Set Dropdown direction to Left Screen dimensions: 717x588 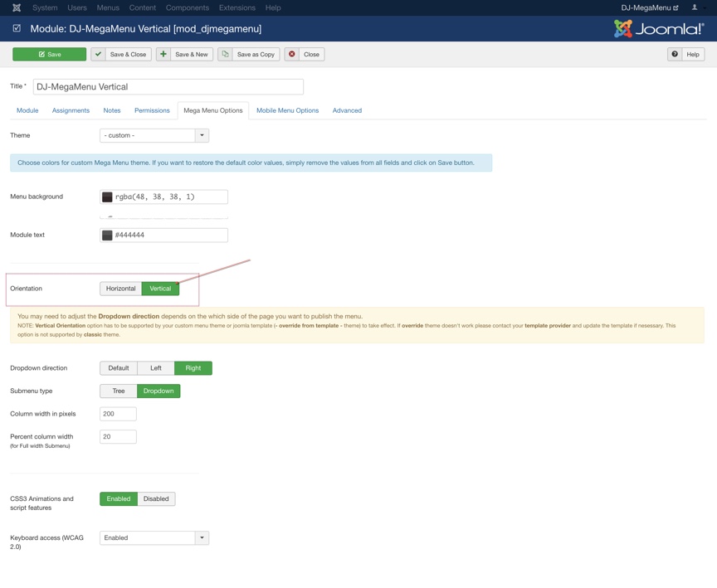[156, 368]
